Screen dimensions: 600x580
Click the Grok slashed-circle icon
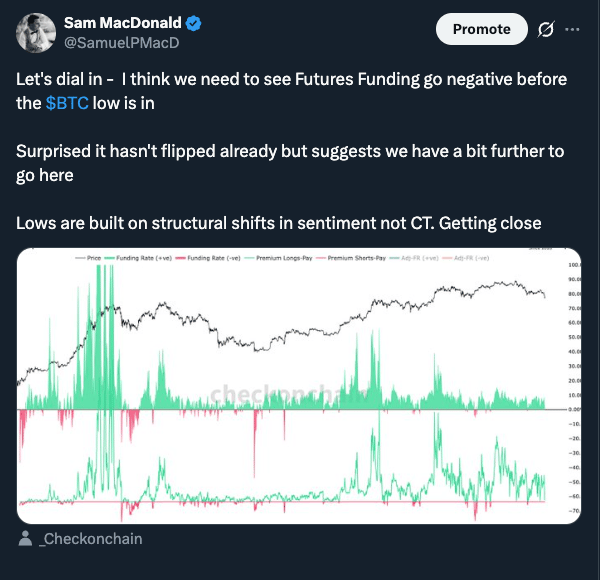546,30
